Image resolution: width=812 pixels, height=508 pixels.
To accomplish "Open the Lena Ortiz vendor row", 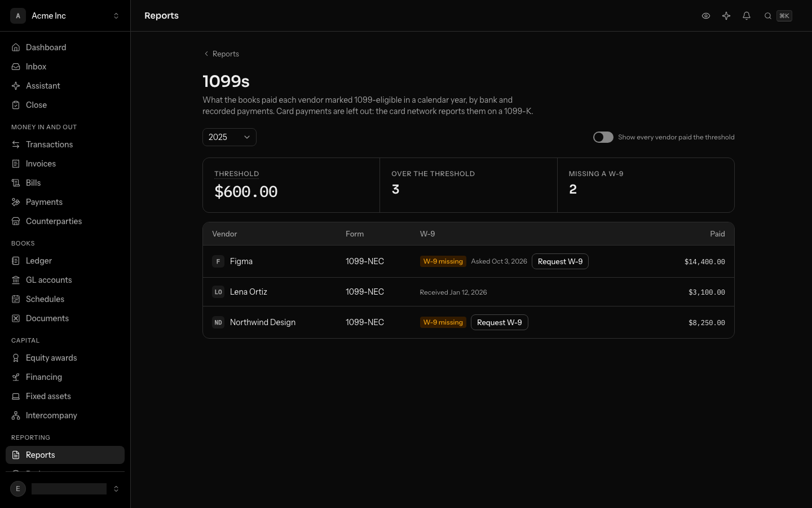I will [469, 292].
